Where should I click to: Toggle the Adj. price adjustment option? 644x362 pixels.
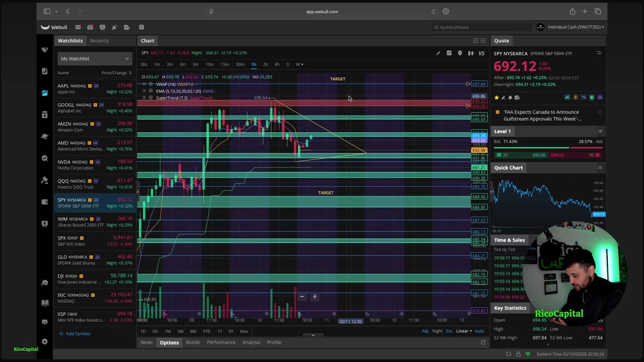(425, 331)
